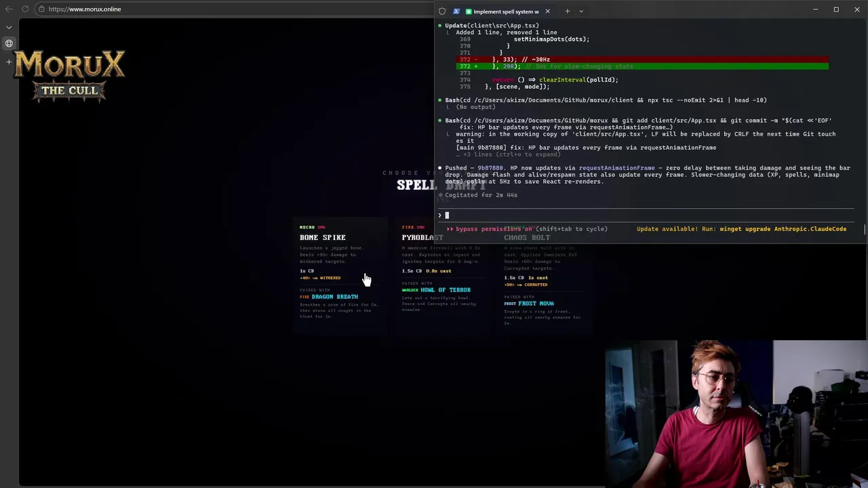Click the terminal shield icon
This screenshot has width=868, height=488.
pyautogui.click(x=442, y=11)
